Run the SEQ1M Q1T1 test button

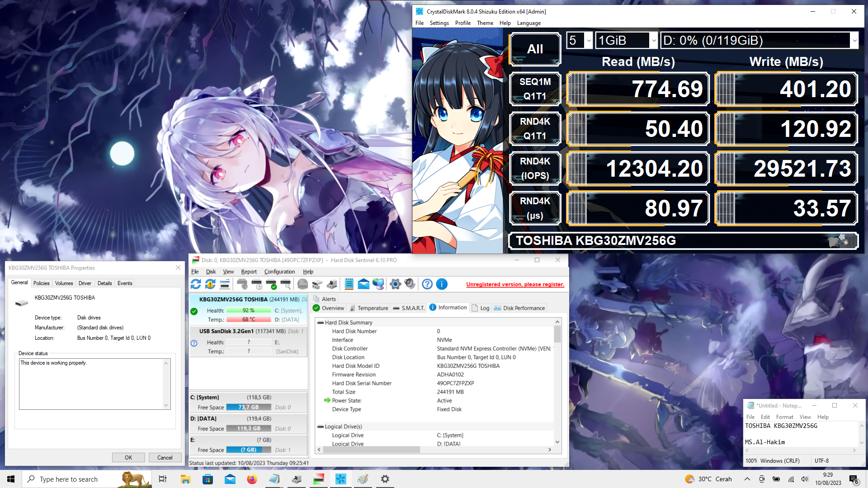(535, 89)
